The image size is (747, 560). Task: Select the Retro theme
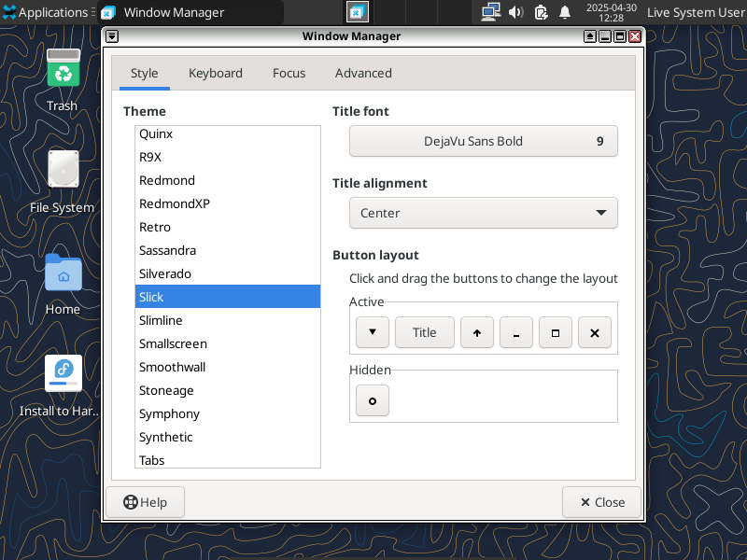pos(228,227)
